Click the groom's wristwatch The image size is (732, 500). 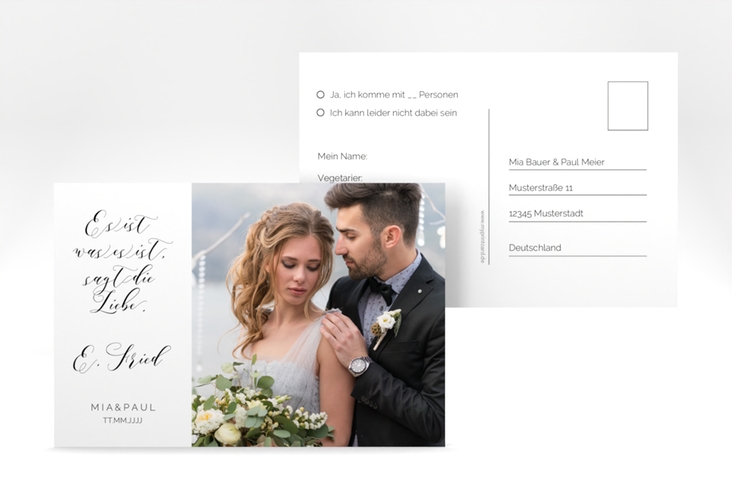pos(358,366)
